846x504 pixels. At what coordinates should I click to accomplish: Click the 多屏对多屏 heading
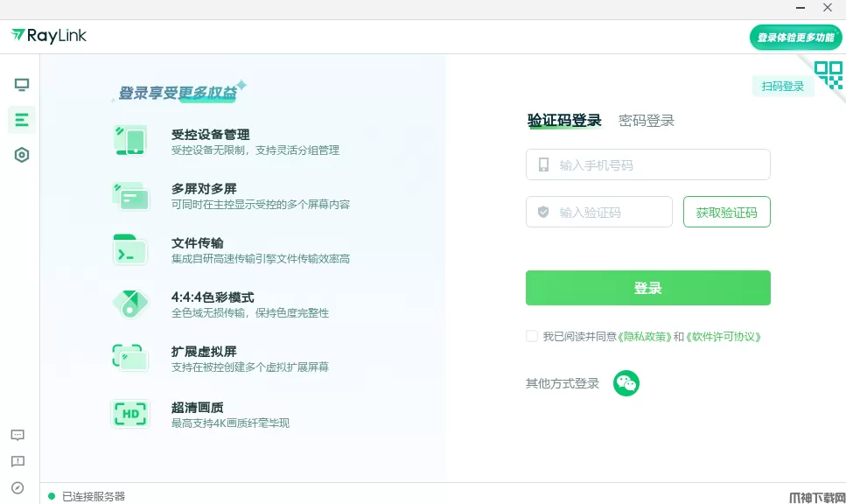tap(204, 189)
